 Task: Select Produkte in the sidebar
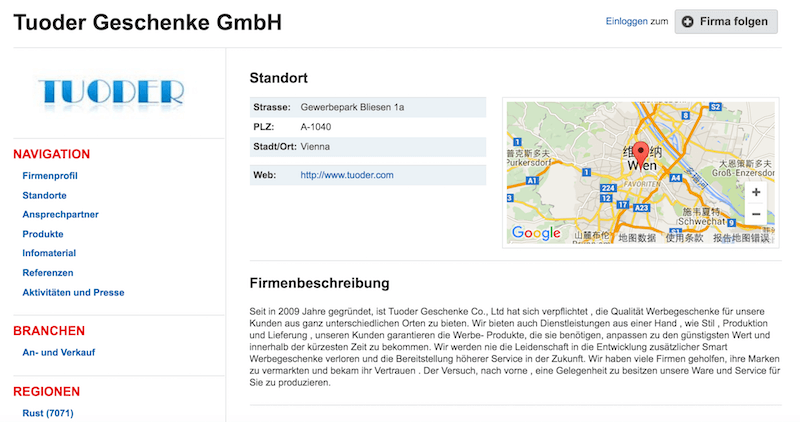(43, 234)
